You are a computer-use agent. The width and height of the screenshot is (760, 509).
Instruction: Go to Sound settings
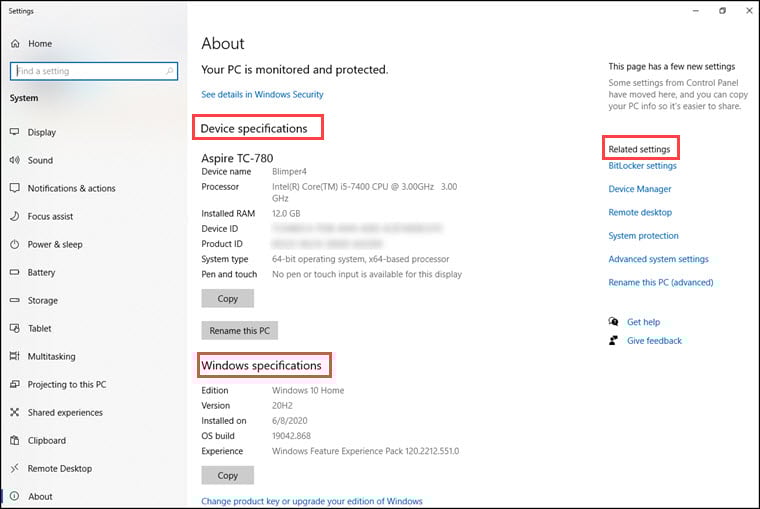[40, 160]
